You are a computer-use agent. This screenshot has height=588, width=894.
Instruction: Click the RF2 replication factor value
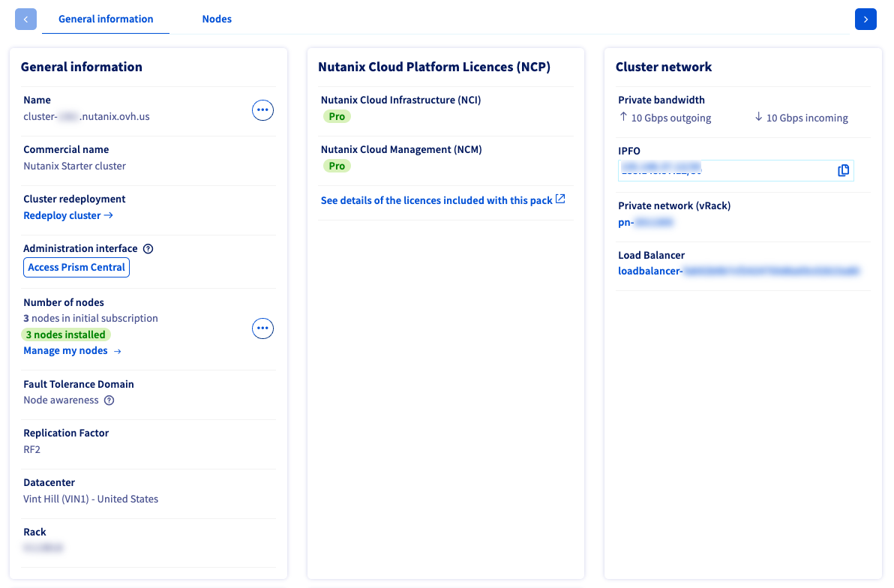click(32, 449)
